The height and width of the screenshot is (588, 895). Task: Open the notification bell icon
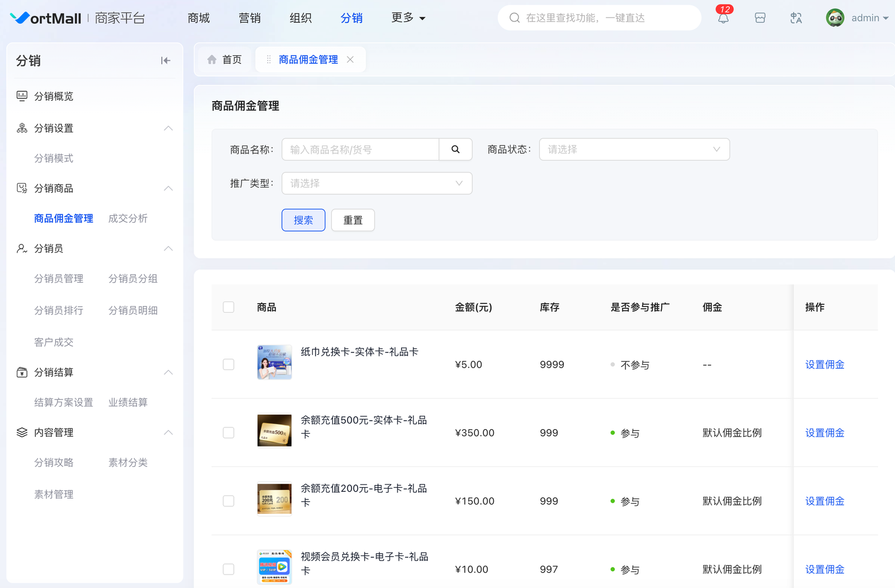click(x=723, y=18)
